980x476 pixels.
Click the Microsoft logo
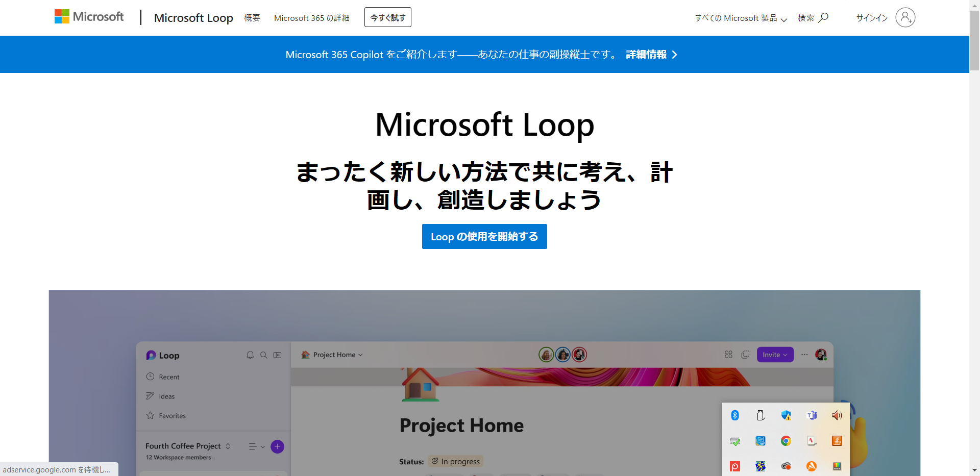[89, 17]
